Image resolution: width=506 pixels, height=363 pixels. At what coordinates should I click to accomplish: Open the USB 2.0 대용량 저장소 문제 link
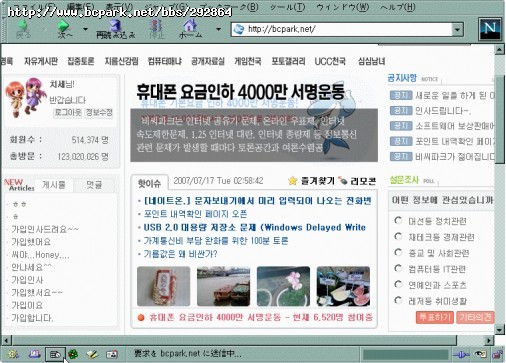255,228
